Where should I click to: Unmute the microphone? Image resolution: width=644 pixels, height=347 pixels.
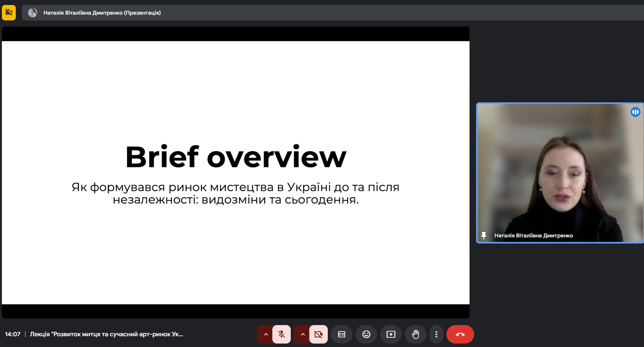pos(282,334)
